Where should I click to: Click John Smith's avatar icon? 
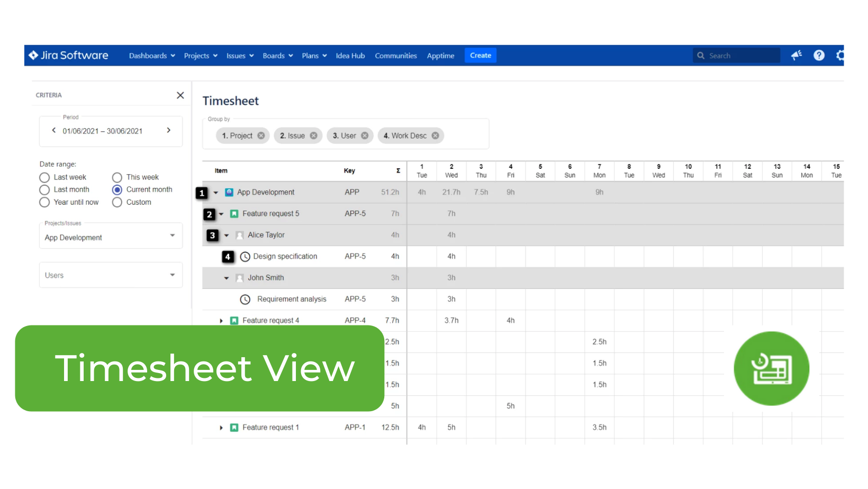pos(240,278)
